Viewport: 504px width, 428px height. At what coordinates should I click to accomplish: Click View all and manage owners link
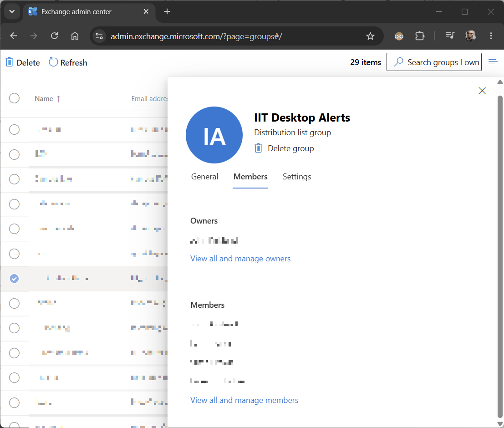click(240, 259)
